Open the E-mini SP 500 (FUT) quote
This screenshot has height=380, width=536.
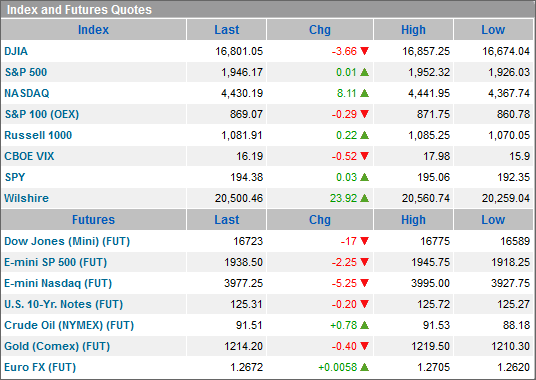pos(56,262)
